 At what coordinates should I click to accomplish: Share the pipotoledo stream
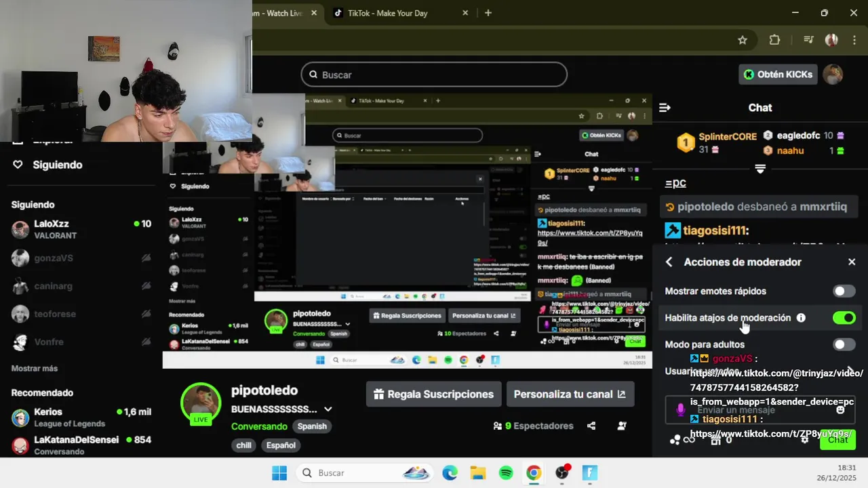coord(591,426)
